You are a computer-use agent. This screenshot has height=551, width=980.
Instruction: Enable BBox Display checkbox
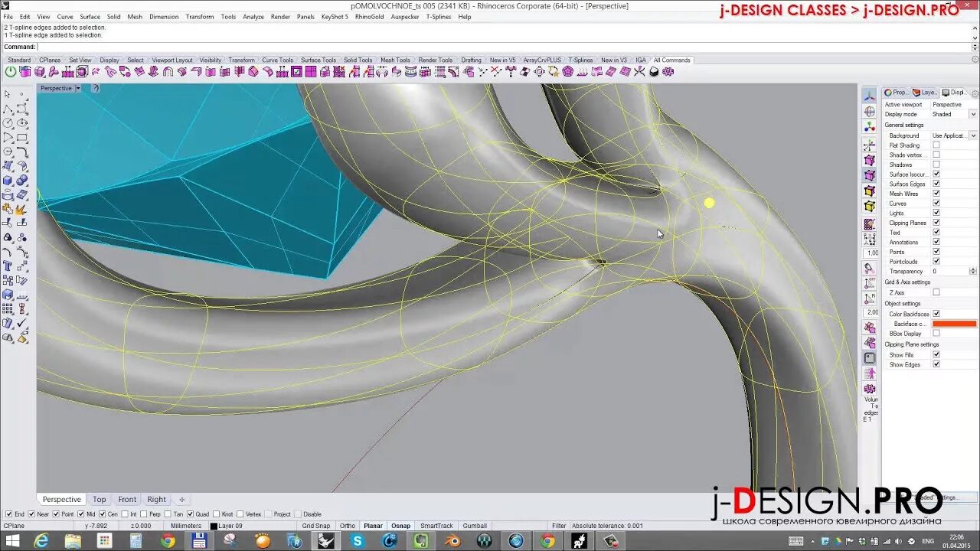[x=936, y=334]
